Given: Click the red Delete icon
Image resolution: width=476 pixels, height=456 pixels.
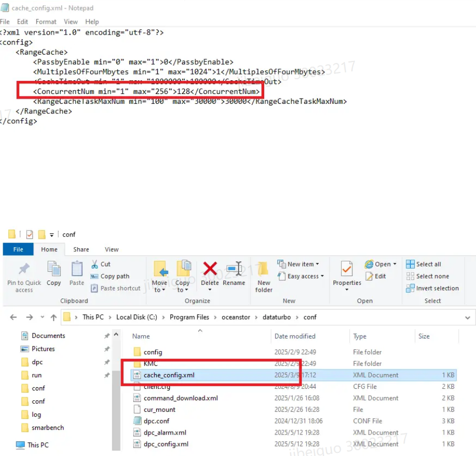Looking at the screenshot, I should 210,269.
